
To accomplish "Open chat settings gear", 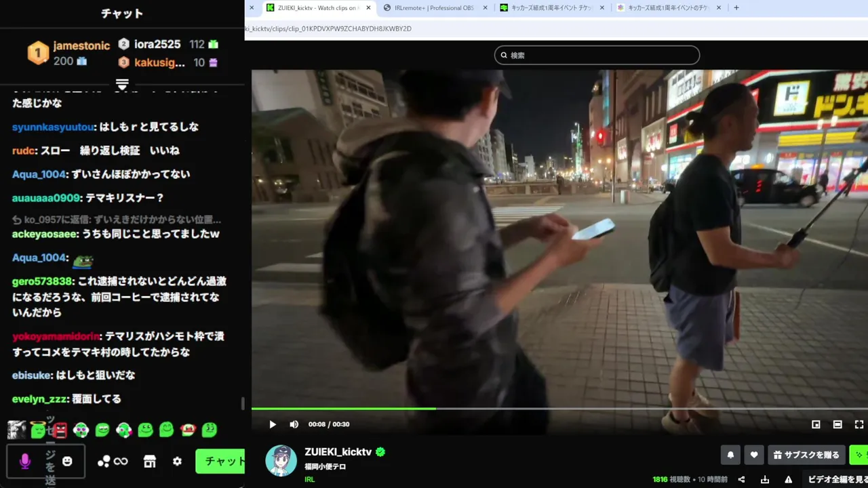I will click(177, 462).
